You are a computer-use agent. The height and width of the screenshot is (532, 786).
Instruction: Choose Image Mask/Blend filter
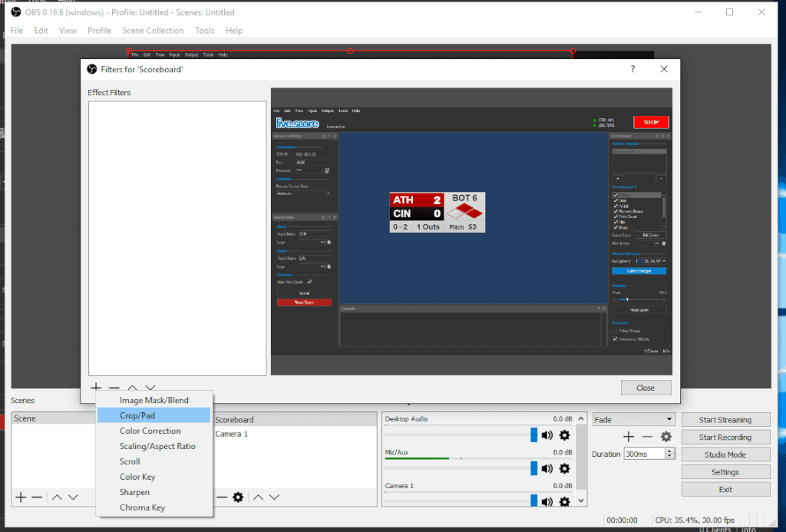(x=154, y=400)
